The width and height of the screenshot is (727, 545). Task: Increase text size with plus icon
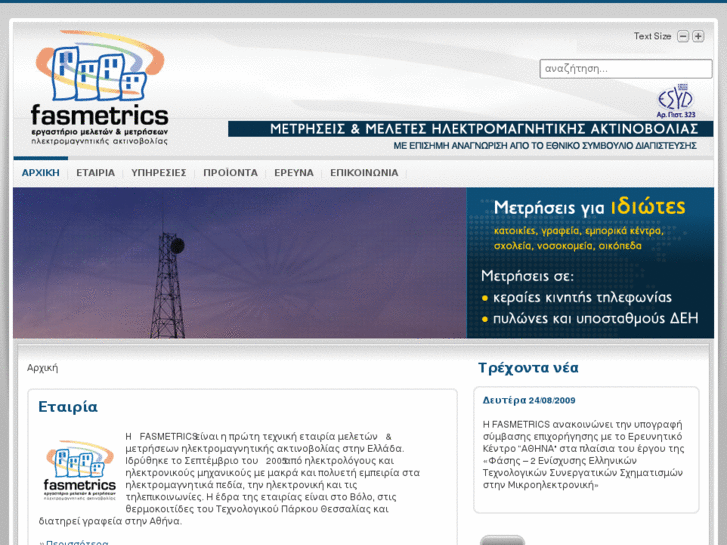coord(698,36)
